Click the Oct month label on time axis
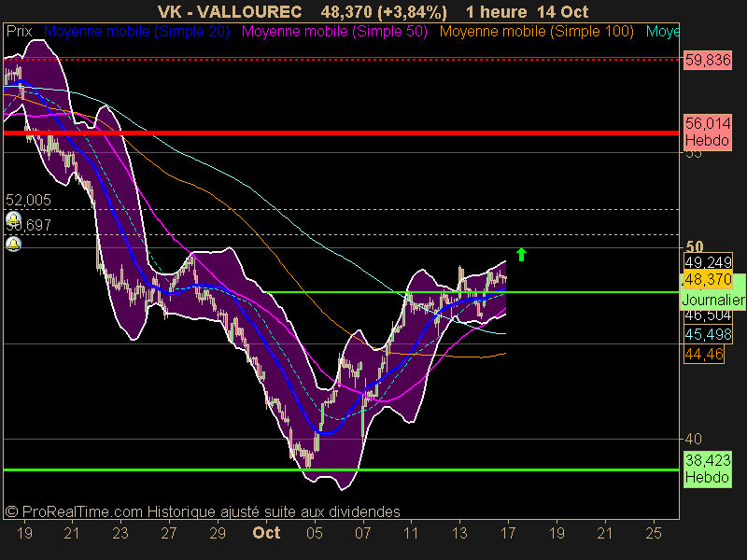Image resolution: width=747 pixels, height=560 pixels. (266, 532)
